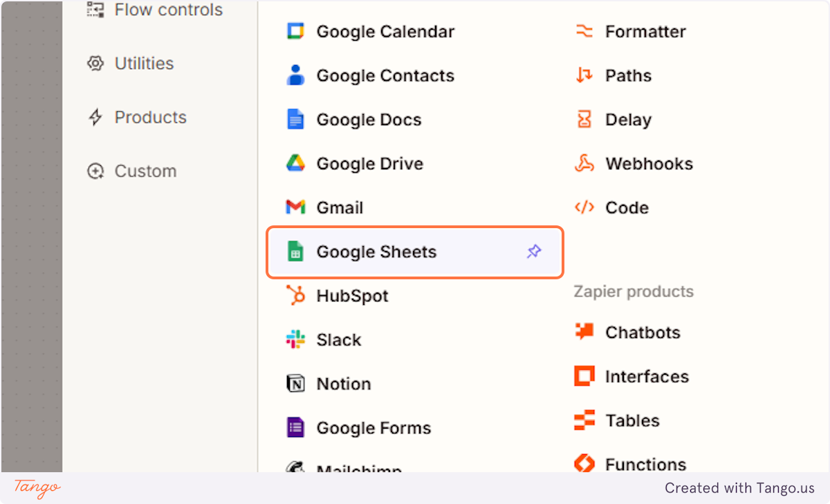830x504 pixels.
Task: Click the Google Calendar icon
Action: [295, 32]
